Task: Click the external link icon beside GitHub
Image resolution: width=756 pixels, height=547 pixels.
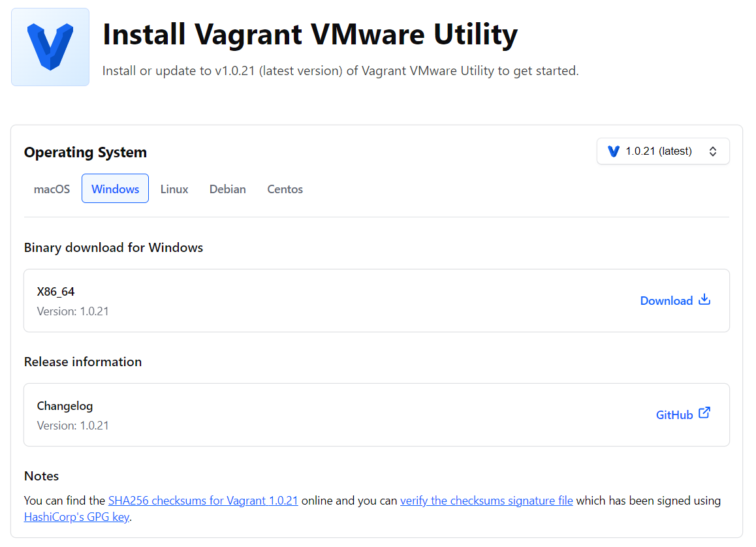Action: tap(704, 413)
